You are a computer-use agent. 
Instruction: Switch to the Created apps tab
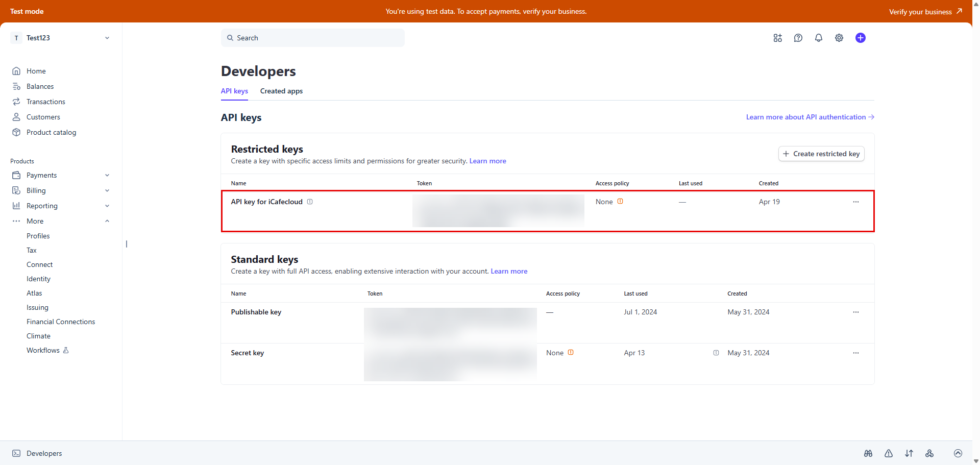(x=281, y=91)
